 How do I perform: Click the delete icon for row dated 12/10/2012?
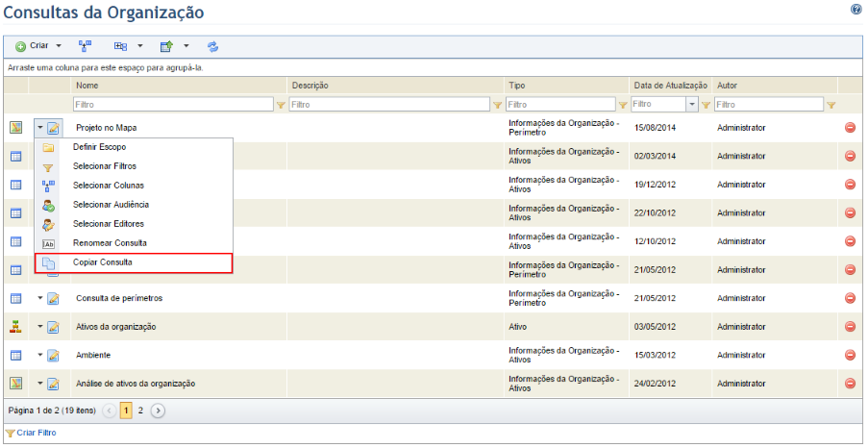(851, 241)
